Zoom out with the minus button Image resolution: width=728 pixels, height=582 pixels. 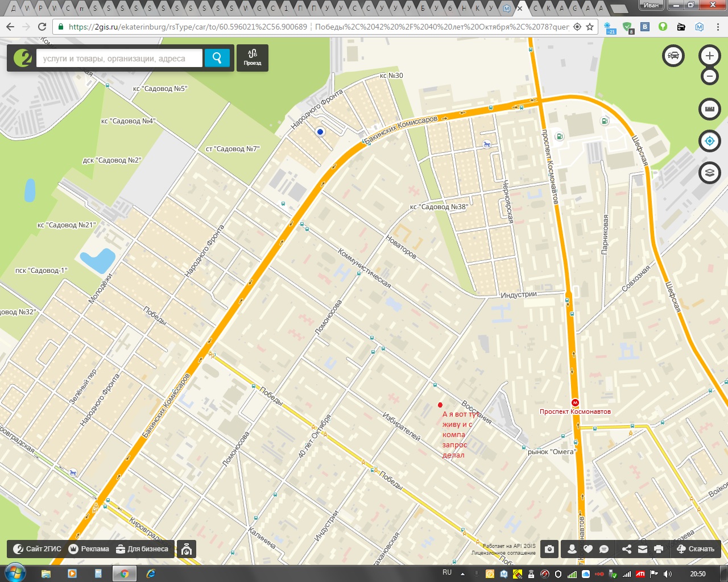709,76
